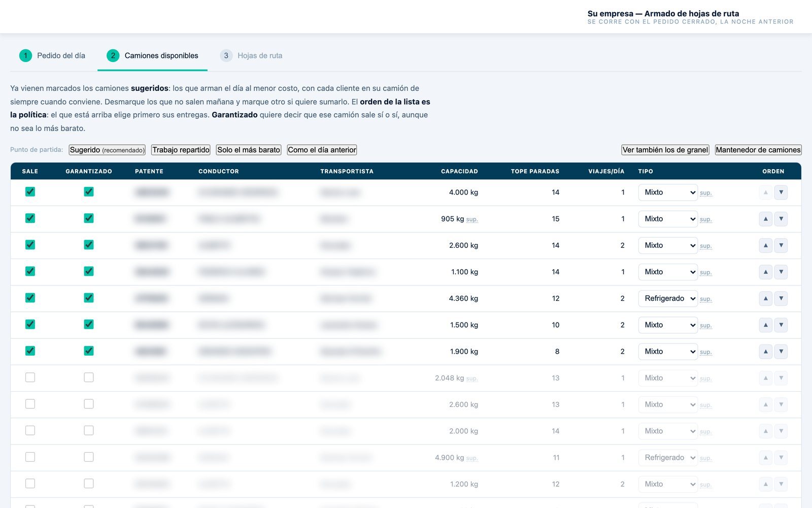Check Sale for the 2.048 kg truck
Viewport: 812px width, 508px height.
coord(30,377)
